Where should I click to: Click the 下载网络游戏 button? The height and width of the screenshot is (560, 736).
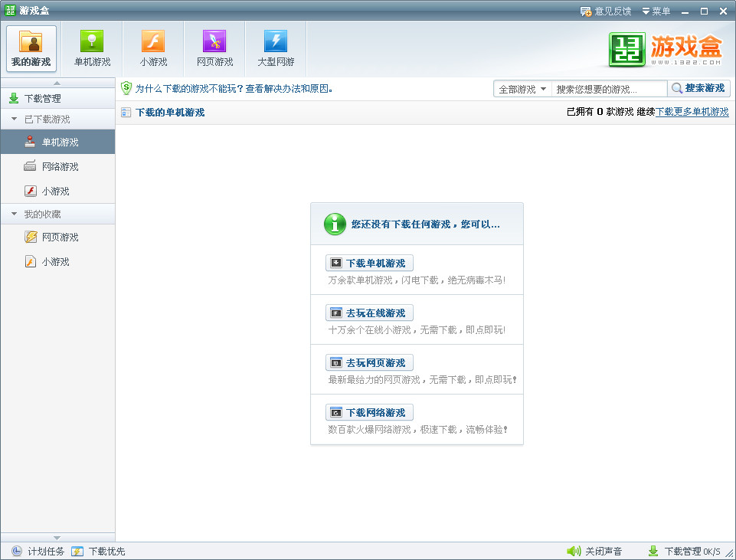tap(369, 412)
